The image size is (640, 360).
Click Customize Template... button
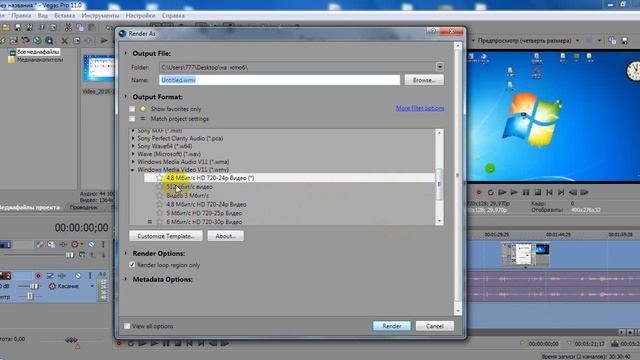166,236
